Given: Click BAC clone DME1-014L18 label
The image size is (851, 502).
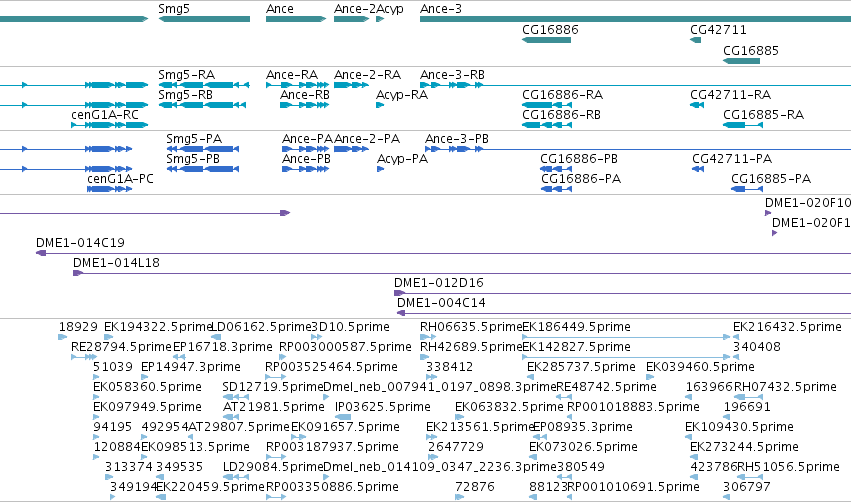Looking at the screenshot, I should (116, 263).
